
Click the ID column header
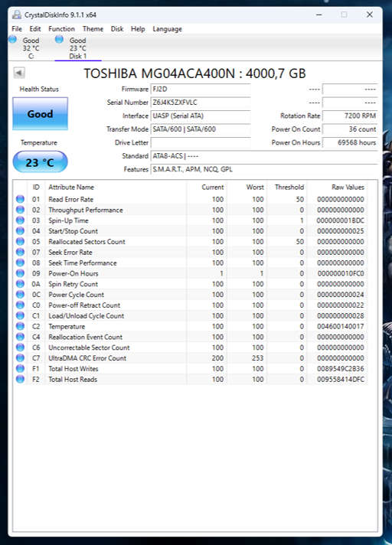click(x=36, y=187)
